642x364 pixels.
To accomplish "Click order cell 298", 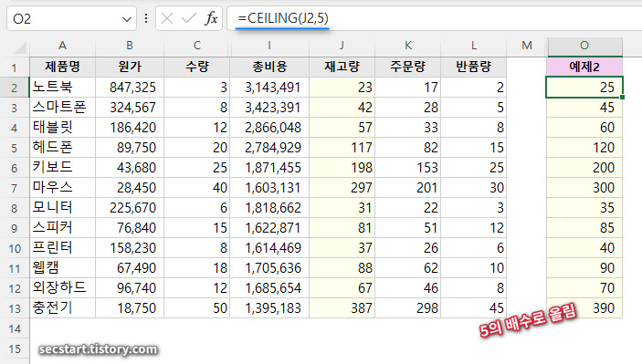I will 408,308.
